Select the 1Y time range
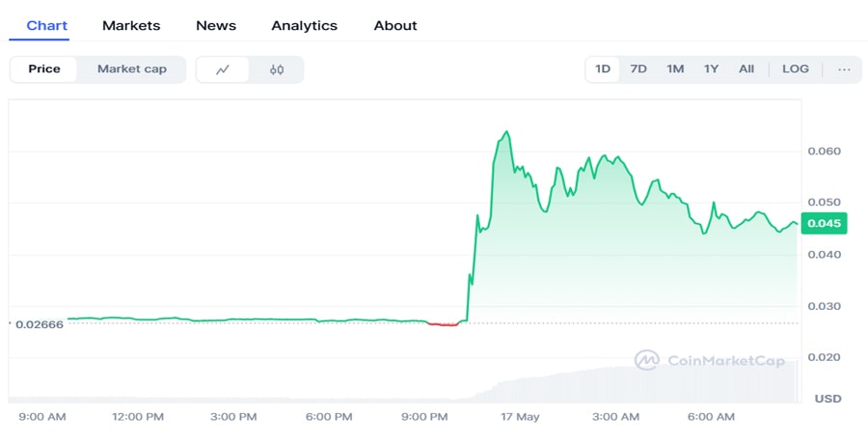The image size is (868, 444). pos(711,69)
